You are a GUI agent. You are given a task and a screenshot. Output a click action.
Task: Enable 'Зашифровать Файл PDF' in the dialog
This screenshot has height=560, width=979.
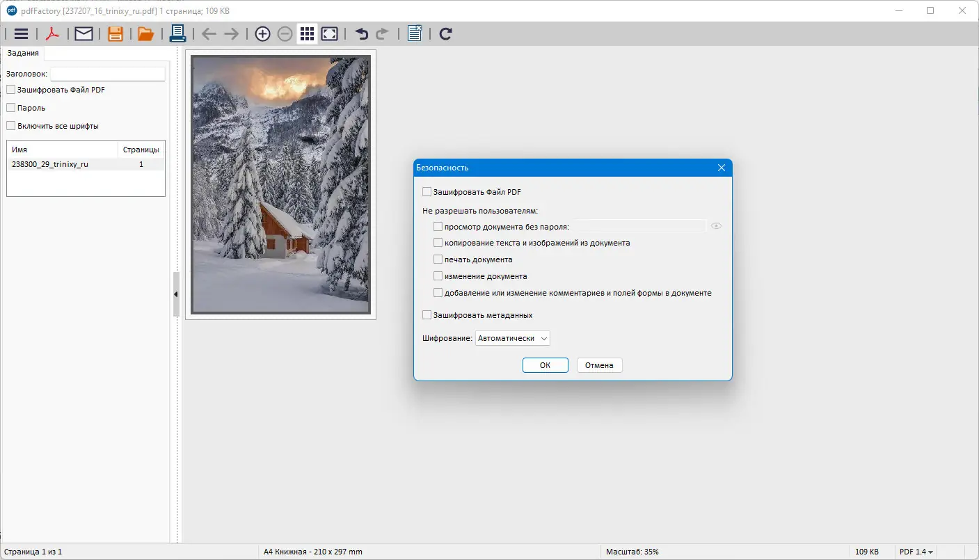coord(427,192)
